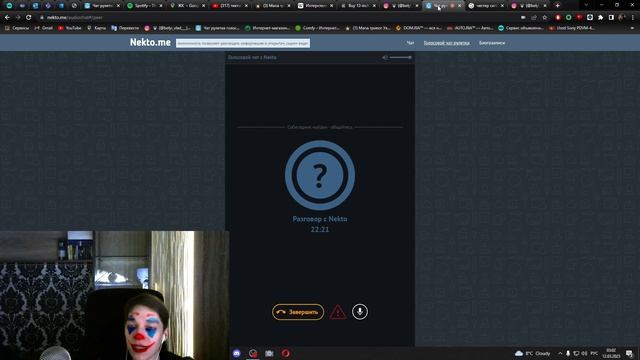640x360 pixels.
Task: Open the Gmail bookmark
Action: 44,28
